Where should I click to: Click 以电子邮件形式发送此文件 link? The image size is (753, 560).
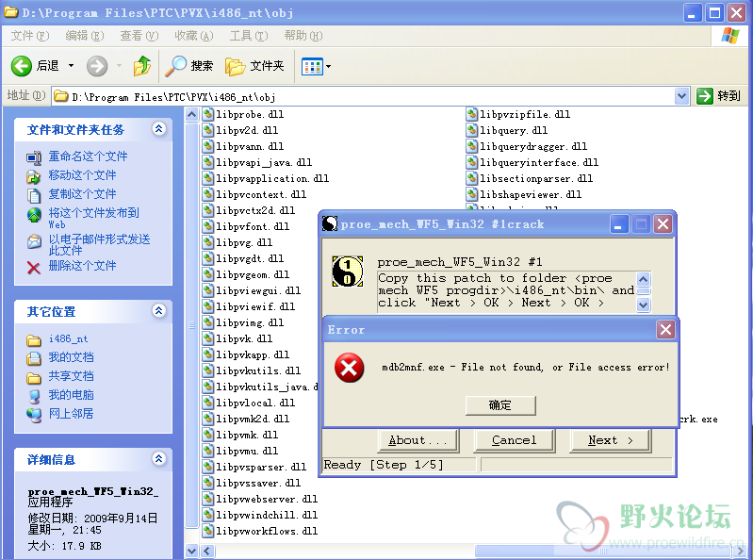(99, 244)
